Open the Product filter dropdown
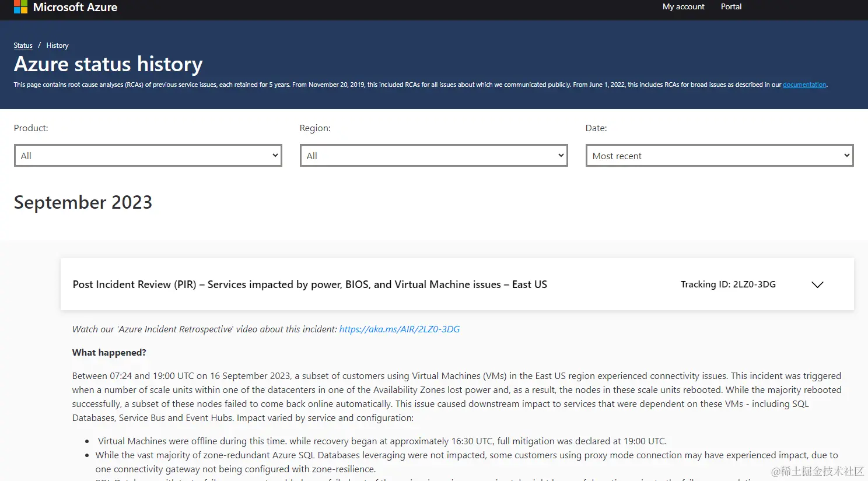868x481 pixels. pyautogui.click(x=148, y=156)
